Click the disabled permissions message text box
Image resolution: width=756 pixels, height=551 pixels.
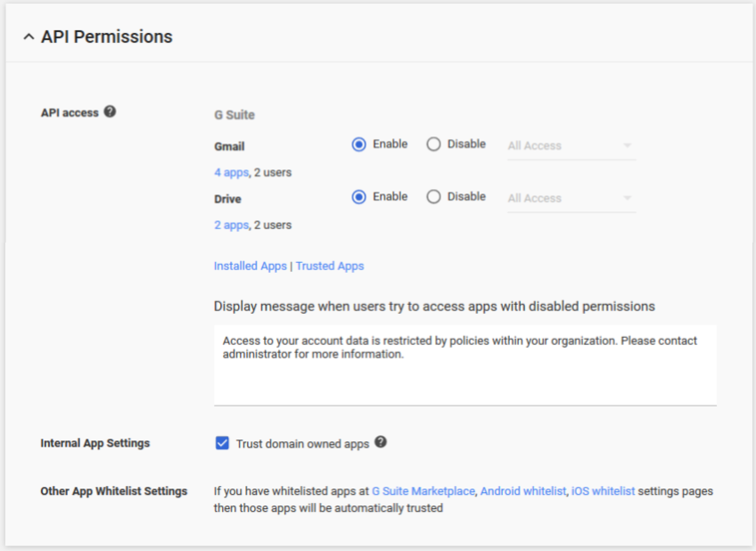(x=465, y=366)
